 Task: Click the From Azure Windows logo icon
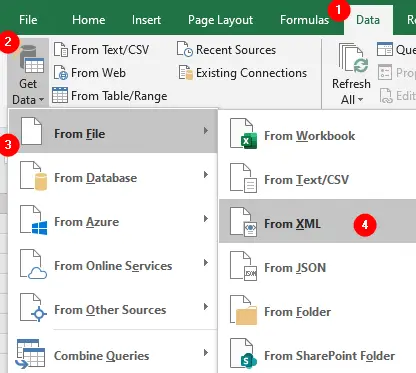(33, 220)
